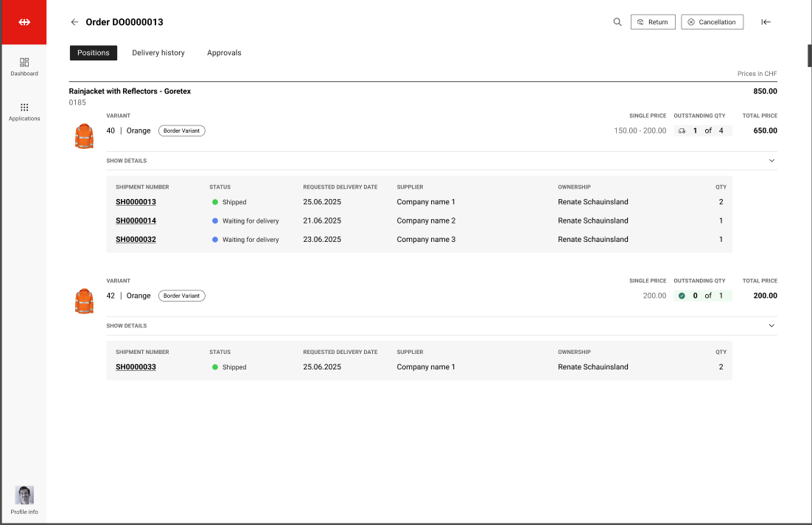
Task: Click the back arrow beside order title
Action: coord(74,22)
